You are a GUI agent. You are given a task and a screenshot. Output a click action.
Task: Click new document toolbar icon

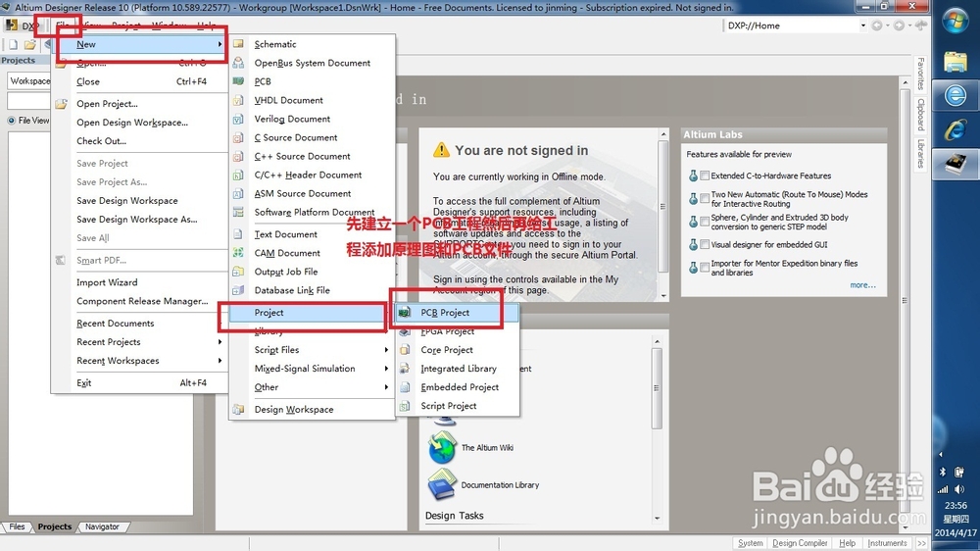tap(13, 44)
